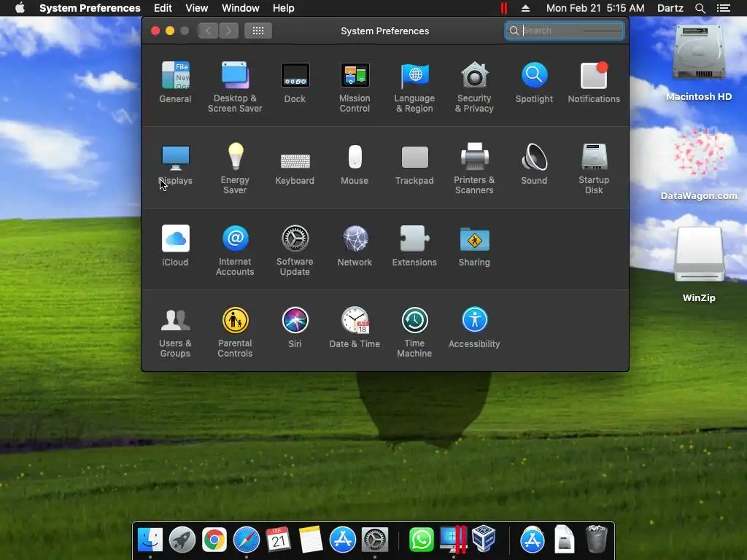The width and height of the screenshot is (747, 560).
Task: Select the DataWagon.com desktop icon
Action: click(x=699, y=164)
